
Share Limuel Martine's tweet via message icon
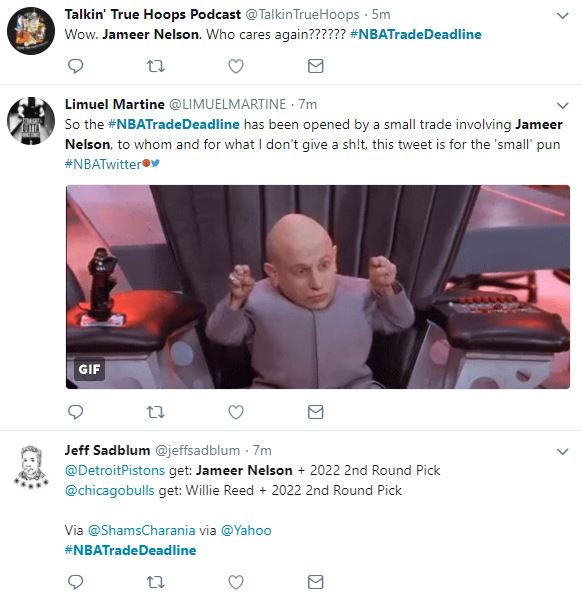(315, 412)
